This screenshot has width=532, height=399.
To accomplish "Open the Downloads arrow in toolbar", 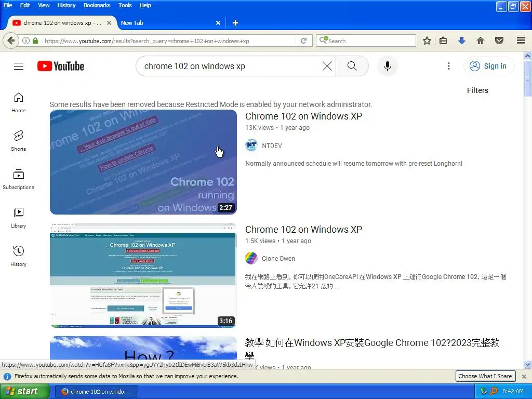I will point(461,41).
